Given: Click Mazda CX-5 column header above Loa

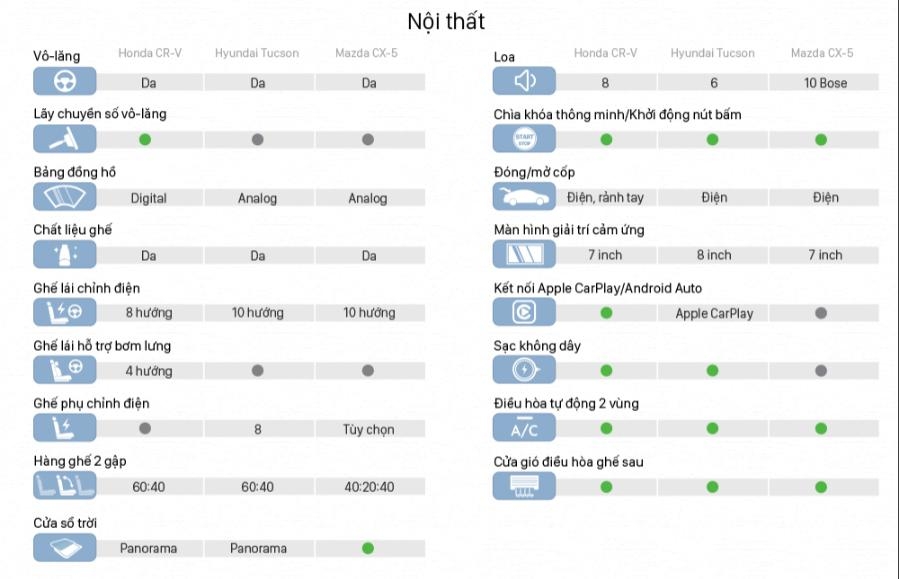Looking at the screenshot, I should coord(822,53).
